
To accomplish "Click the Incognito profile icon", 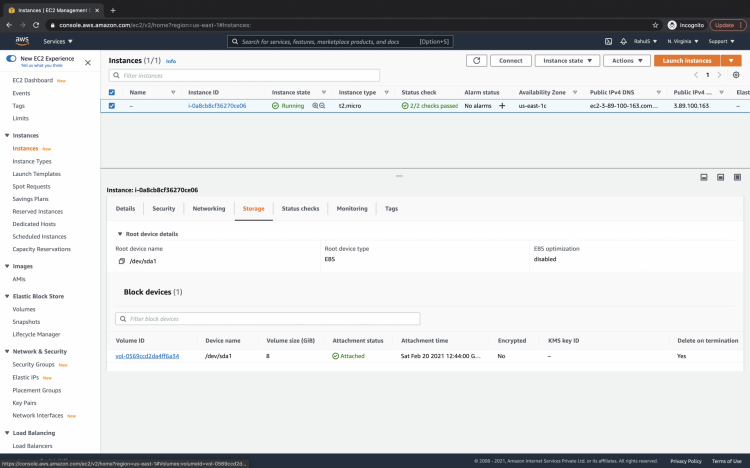I will pyautogui.click(x=672, y=25).
